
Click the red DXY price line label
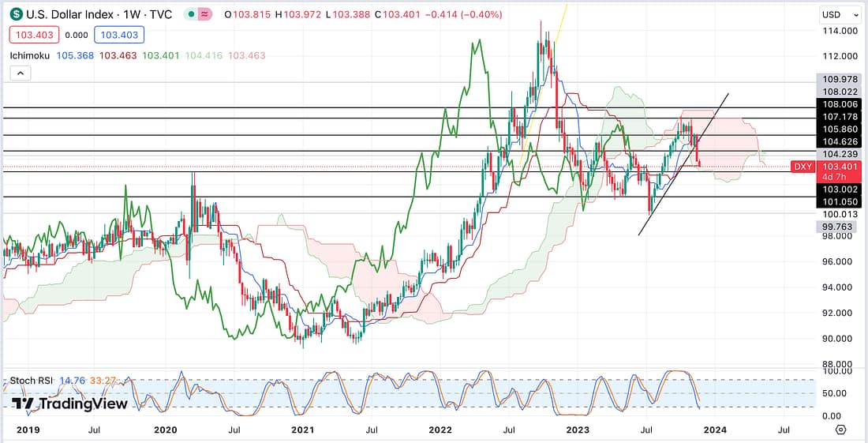pyautogui.click(x=803, y=167)
